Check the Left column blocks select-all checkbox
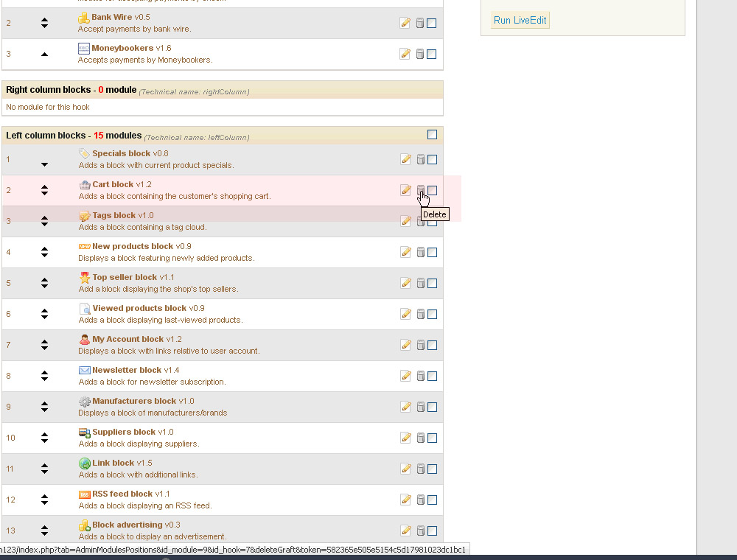This screenshot has width=737, height=560. [432, 135]
